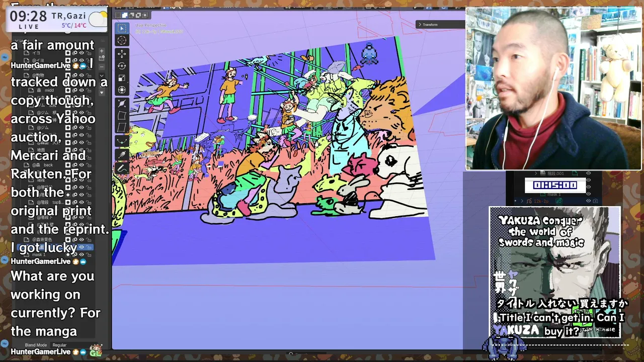Click lock icon on 森 midd layer
Image resolution: width=644 pixels, height=362 pixels.
click(88, 90)
